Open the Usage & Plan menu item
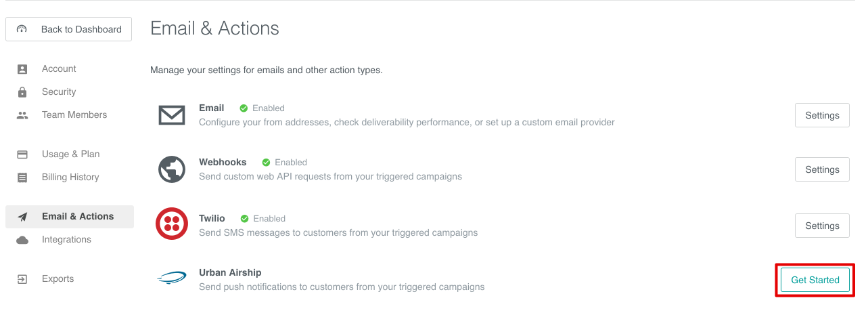868x313 pixels. 70,154
